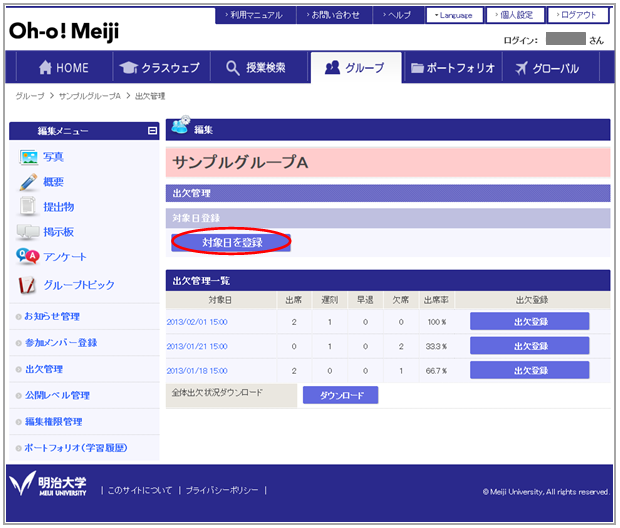This screenshot has height=528, width=620.
Task: Click the 100 % attendance rate cell
Action: [437, 322]
